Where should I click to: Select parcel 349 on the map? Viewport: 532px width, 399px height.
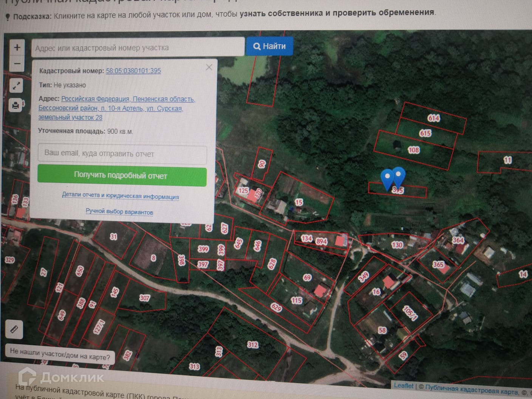[x=363, y=277]
